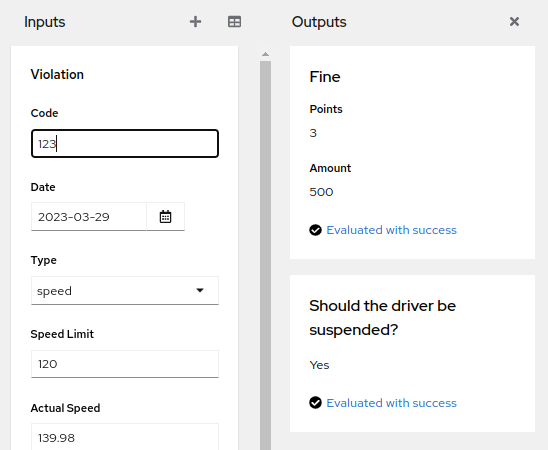Add a new input row with plus icon

pos(195,22)
